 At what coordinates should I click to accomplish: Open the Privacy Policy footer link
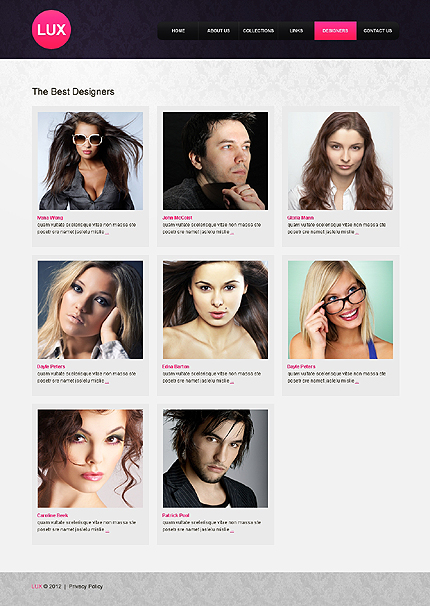86,586
